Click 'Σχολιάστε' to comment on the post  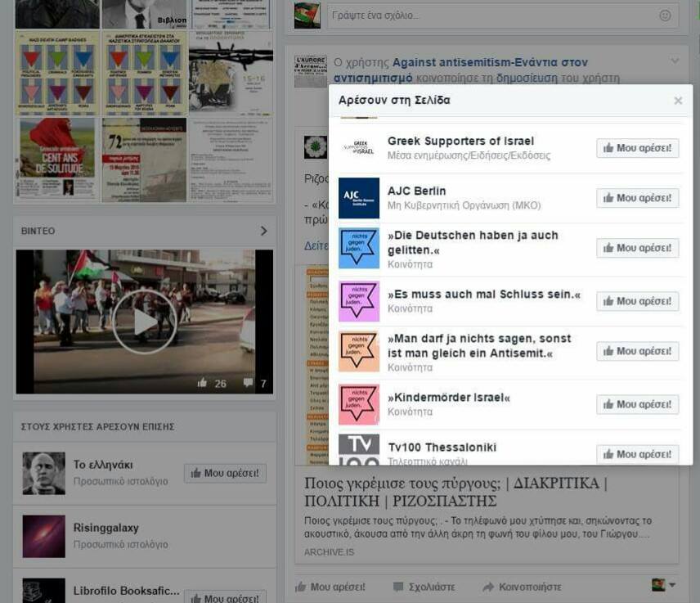424,587
